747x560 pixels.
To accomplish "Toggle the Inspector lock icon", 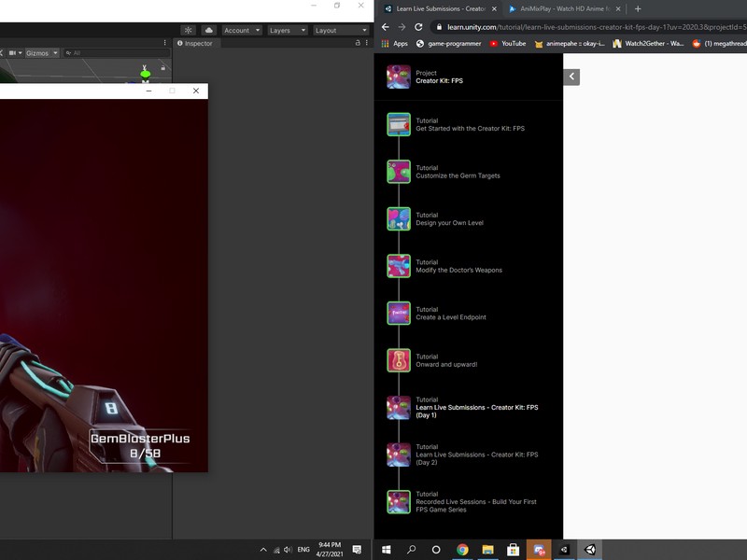I will point(358,43).
